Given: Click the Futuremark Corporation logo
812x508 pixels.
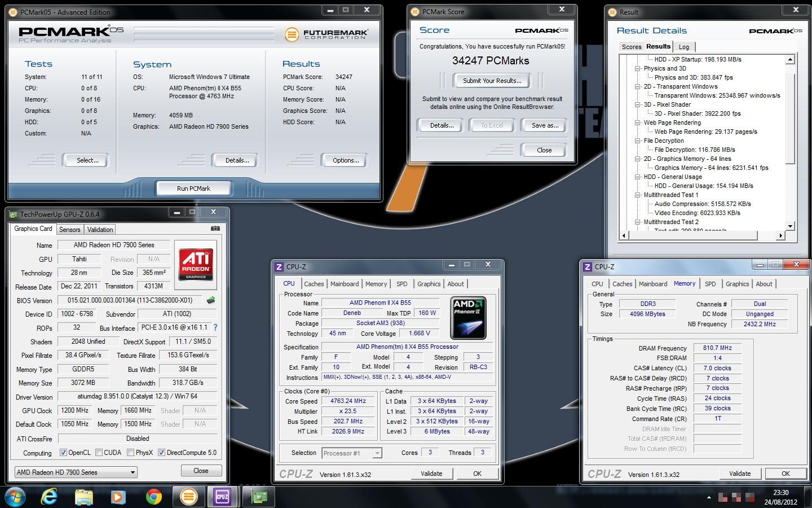Looking at the screenshot, I should pos(327,34).
